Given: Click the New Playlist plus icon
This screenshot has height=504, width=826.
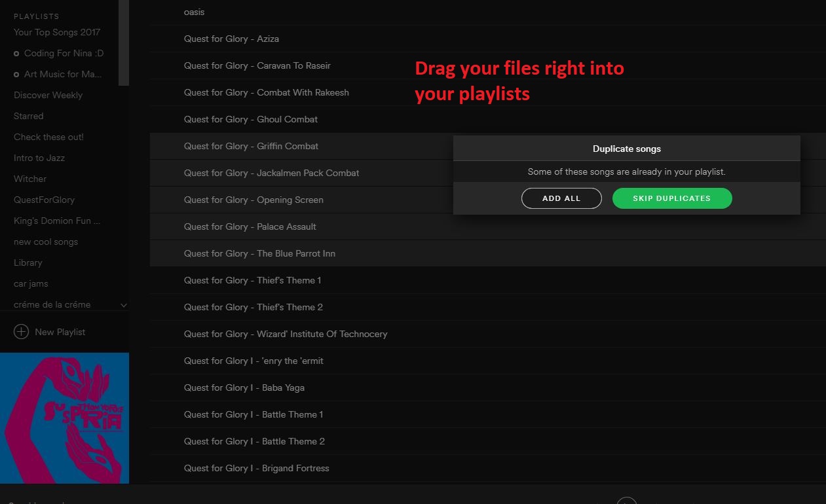Looking at the screenshot, I should tap(21, 332).
